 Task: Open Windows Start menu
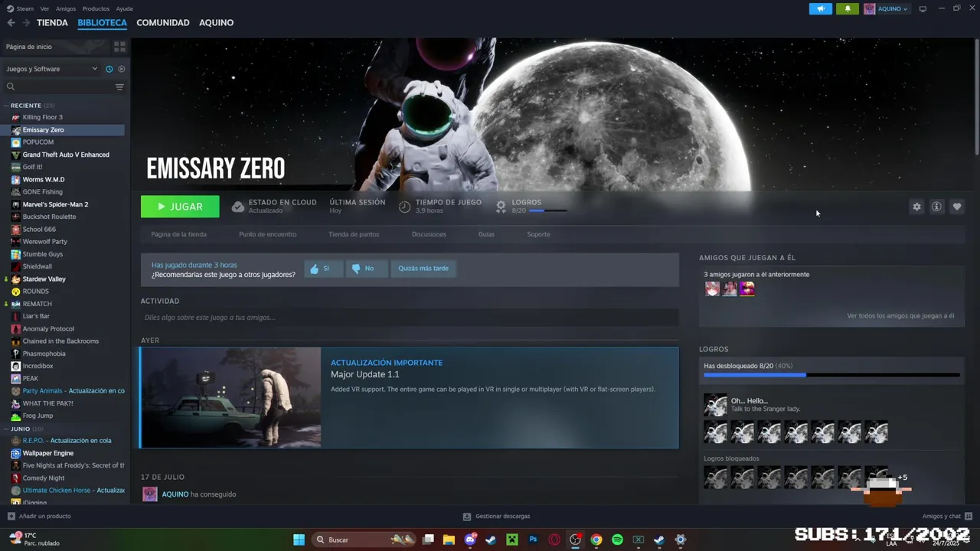(x=299, y=540)
